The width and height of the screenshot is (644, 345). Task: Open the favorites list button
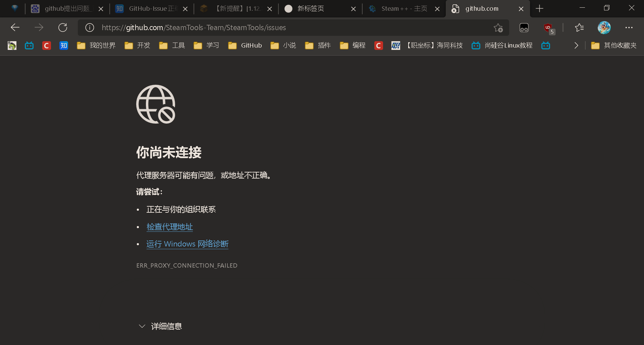tap(579, 27)
